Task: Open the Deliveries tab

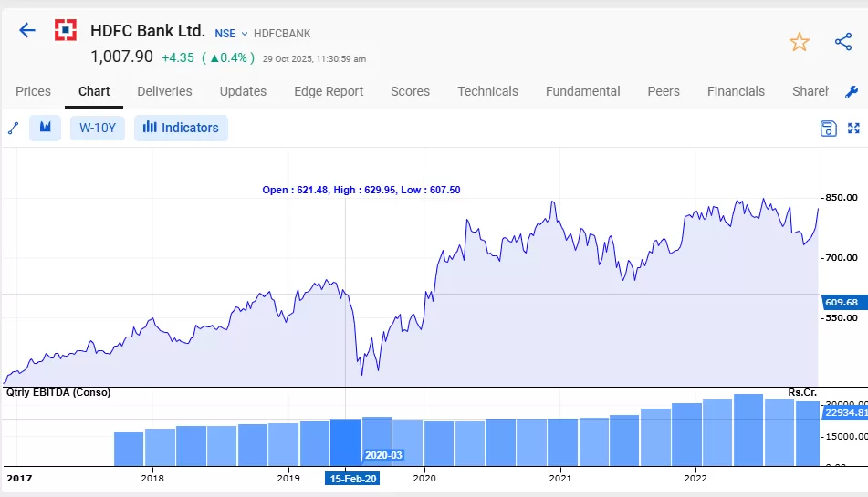Action: pos(164,91)
